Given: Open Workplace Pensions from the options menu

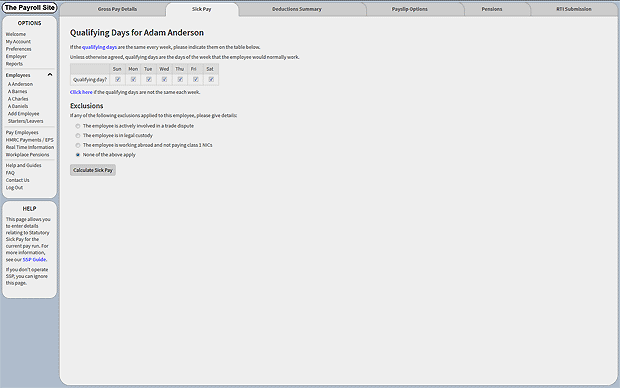Looking at the screenshot, I should pyautogui.click(x=27, y=155).
